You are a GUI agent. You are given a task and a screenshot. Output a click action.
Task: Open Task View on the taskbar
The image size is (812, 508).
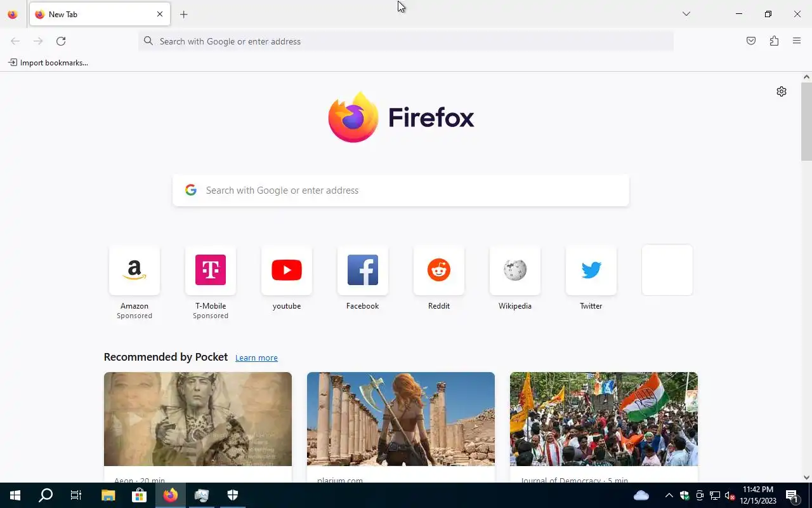76,495
